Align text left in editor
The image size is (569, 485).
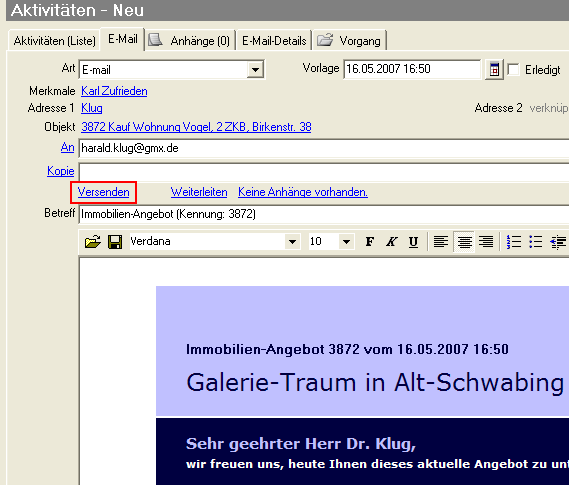click(x=441, y=242)
